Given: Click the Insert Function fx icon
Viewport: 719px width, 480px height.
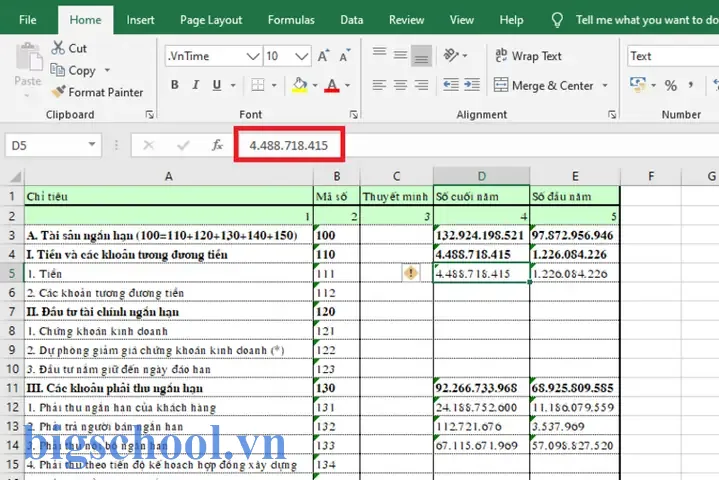Looking at the screenshot, I should pos(217,145).
